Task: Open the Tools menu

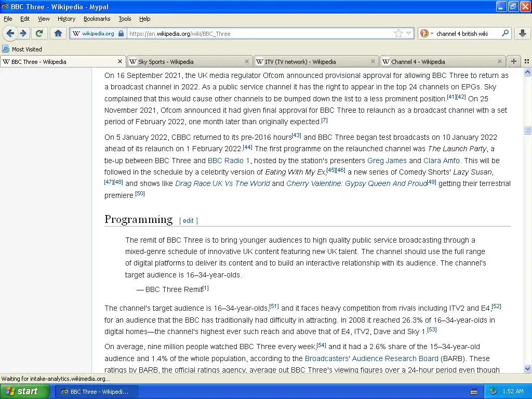Action: pos(125,19)
